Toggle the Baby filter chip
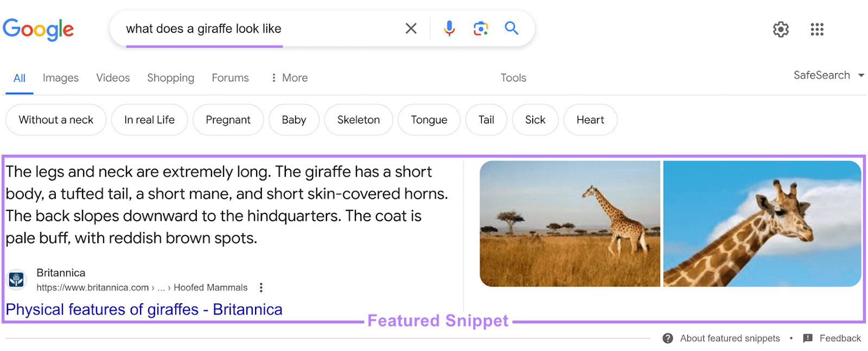868x351 pixels. pos(293,119)
